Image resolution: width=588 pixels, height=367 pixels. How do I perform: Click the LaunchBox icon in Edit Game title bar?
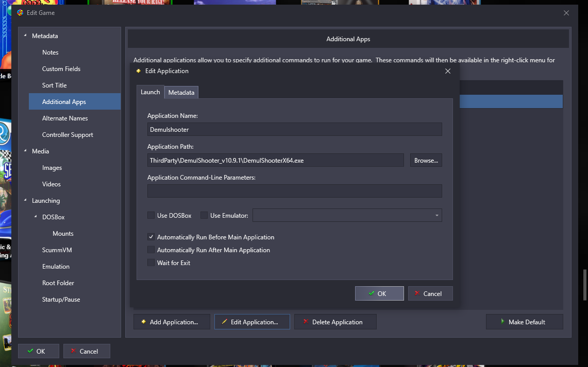tap(20, 13)
